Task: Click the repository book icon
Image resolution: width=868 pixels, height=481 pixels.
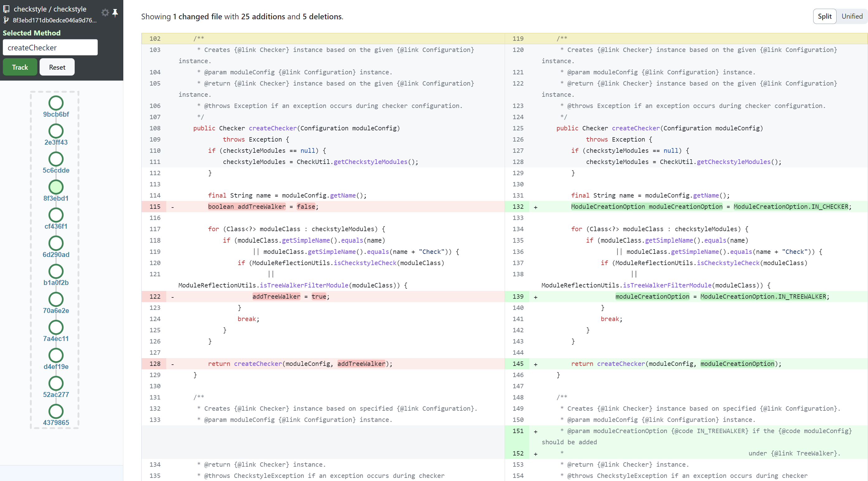Action: (6, 9)
